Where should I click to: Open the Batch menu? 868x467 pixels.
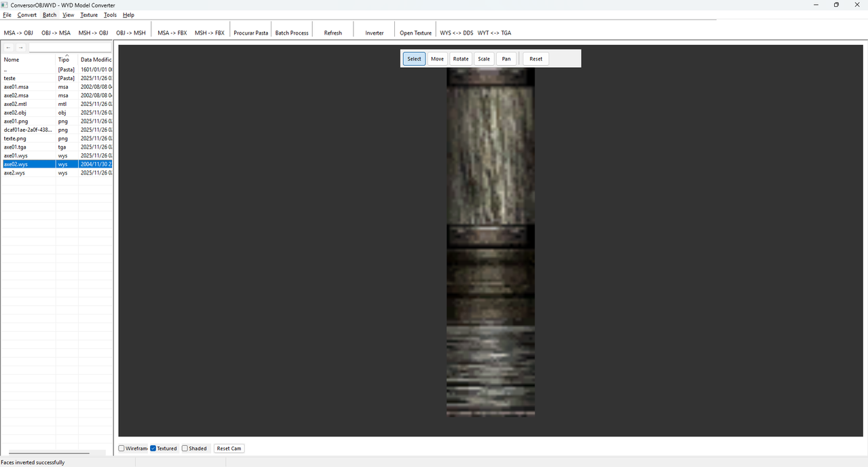50,15
